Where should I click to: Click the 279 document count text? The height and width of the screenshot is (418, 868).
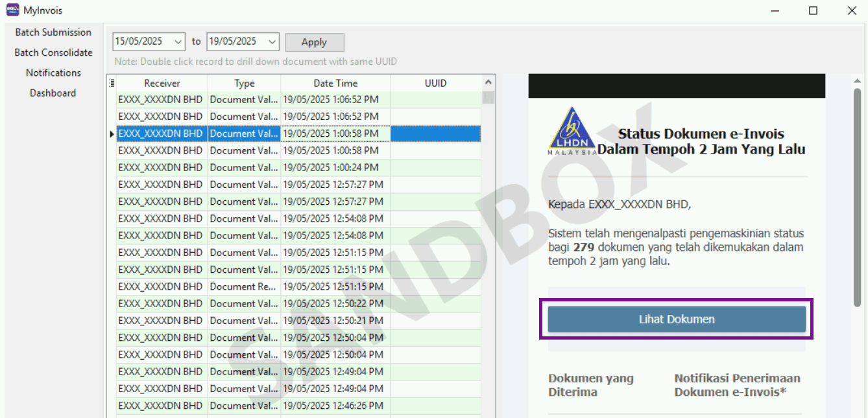[585, 248]
